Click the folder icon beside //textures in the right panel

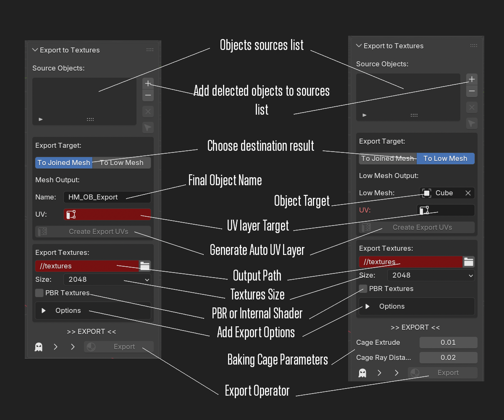(x=469, y=262)
